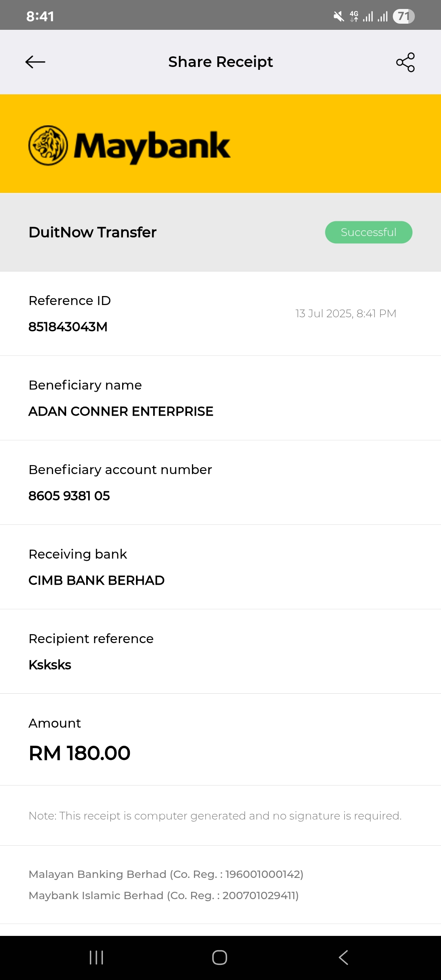Screen dimensions: 441x980
Task: Tap account number 8605 9381 05
Action: (x=69, y=496)
